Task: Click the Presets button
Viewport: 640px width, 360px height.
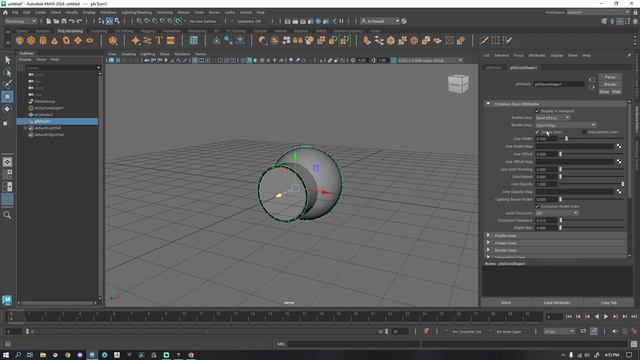Action: click(610, 84)
